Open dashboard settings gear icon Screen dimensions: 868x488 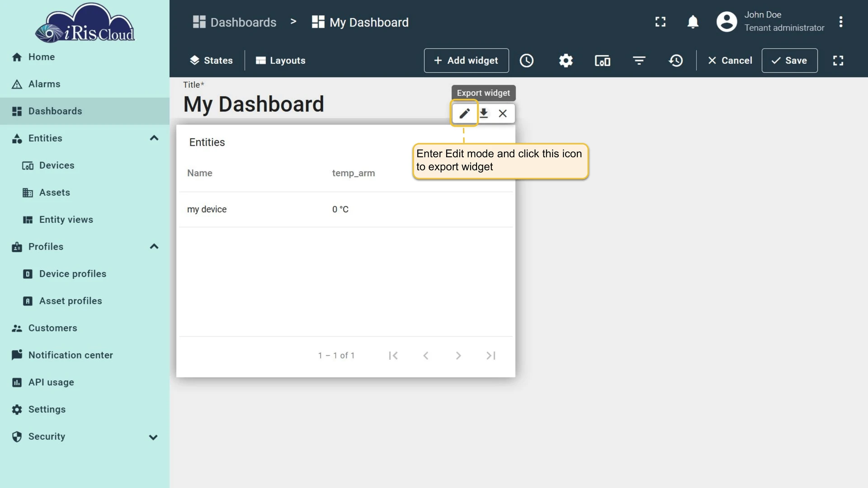[x=566, y=61]
